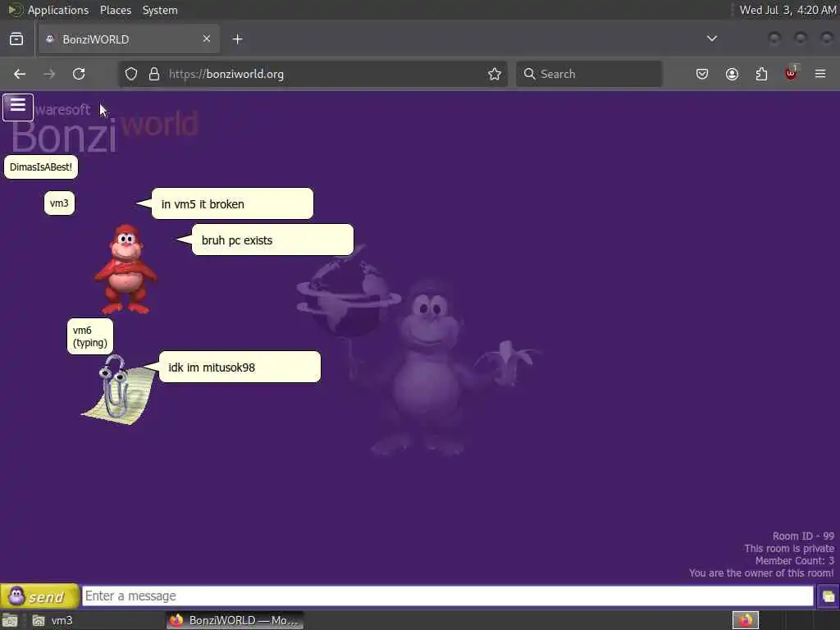Click the chat log icon beside message field
The width and height of the screenshot is (840, 630).
pos(828,596)
